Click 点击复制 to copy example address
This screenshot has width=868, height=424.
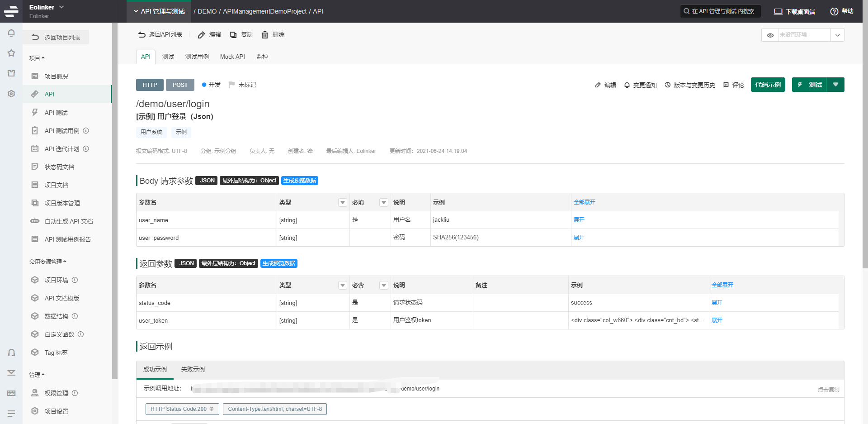829,389
